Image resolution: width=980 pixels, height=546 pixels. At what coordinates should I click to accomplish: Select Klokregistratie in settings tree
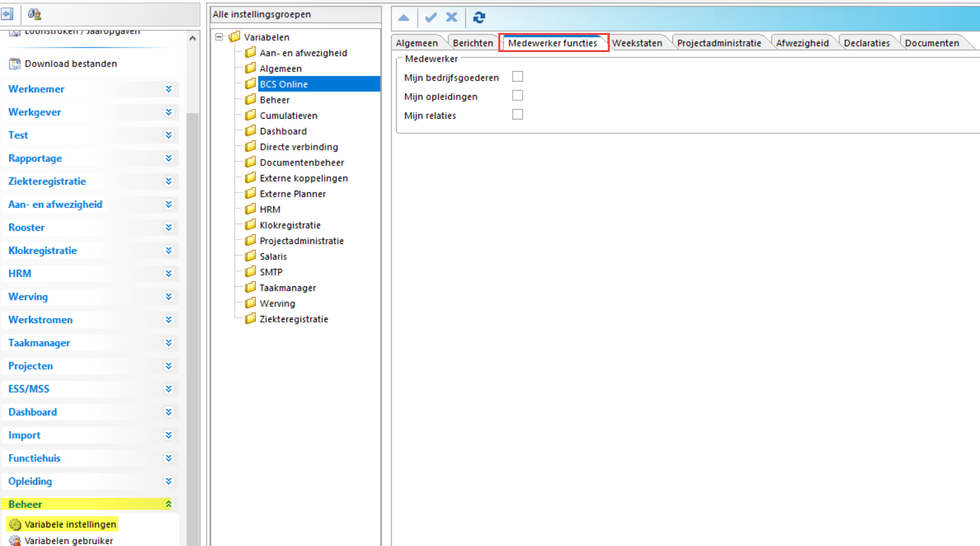pos(290,225)
